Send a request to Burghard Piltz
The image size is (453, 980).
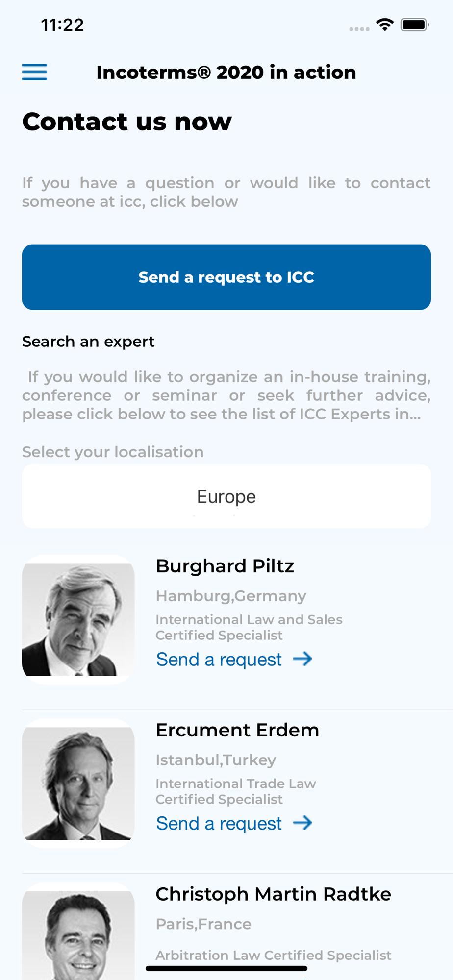(x=219, y=660)
